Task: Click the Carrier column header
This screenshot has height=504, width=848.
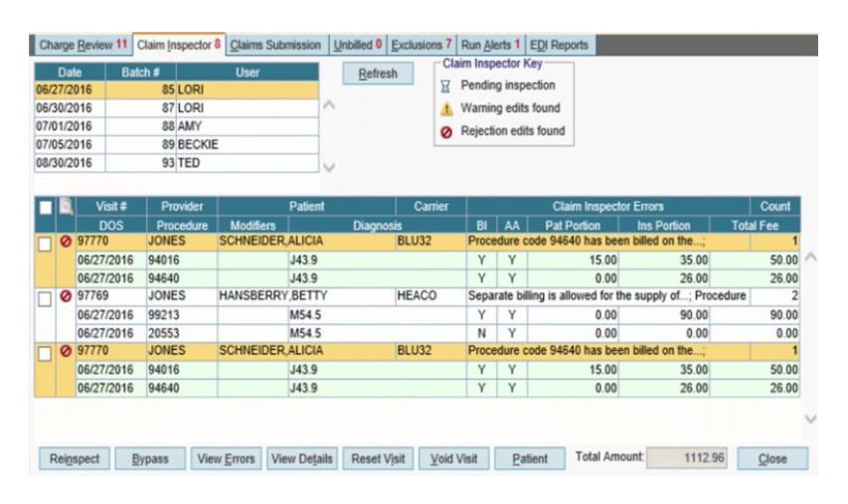Action: pos(431,207)
